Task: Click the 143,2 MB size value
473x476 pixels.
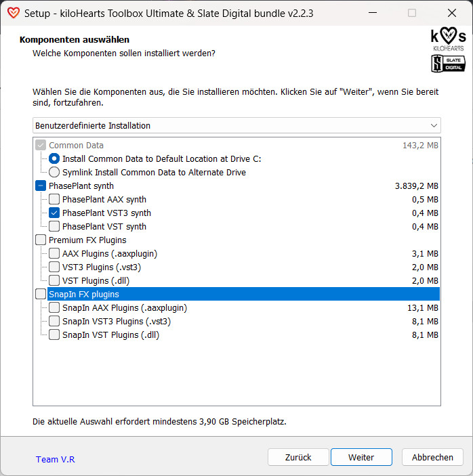Action: pos(420,146)
